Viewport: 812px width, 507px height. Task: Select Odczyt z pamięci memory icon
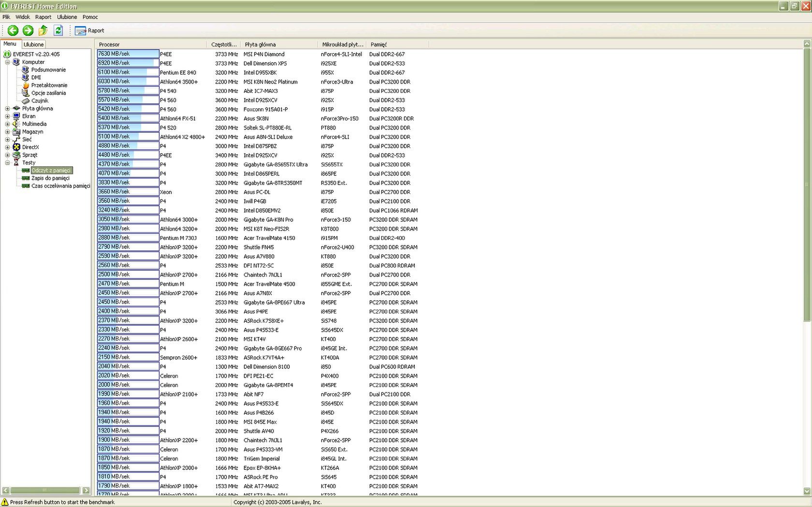point(26,170)
